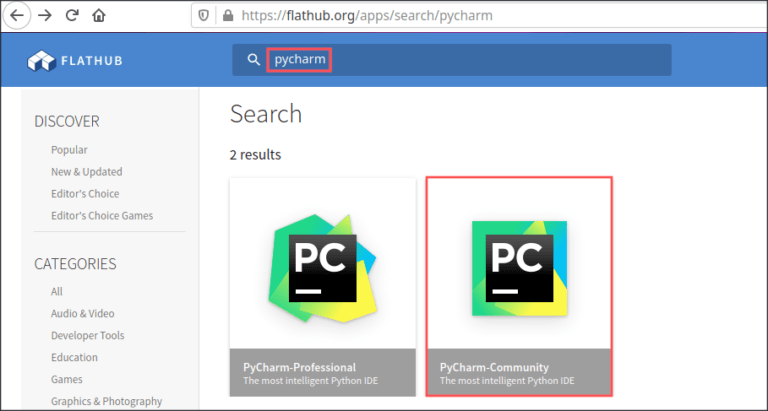Click the browser address bar URL
This screenshot has width=768, height=411.
pos(367,16)
